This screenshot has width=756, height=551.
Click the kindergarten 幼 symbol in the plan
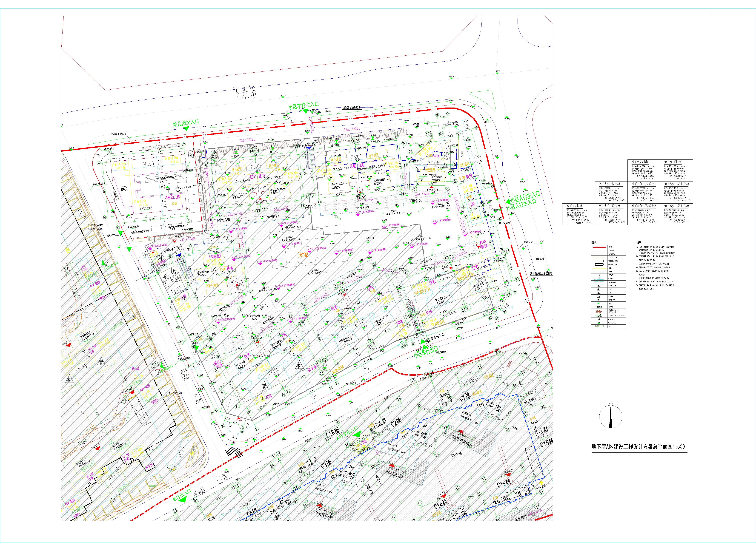(x=124, y=189)
